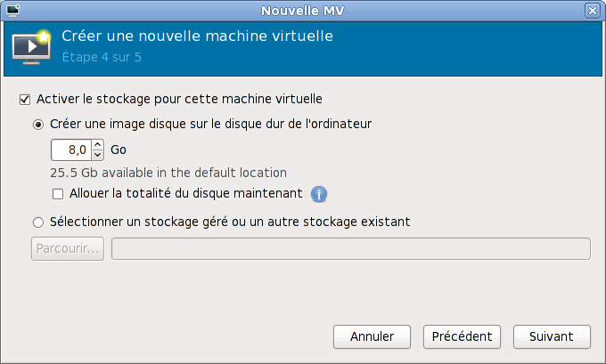This screenshot has height=364, width=606.
Task: Click the 'Créer une nouvelle machine virtuelle' heading
Action: [197, 37]
